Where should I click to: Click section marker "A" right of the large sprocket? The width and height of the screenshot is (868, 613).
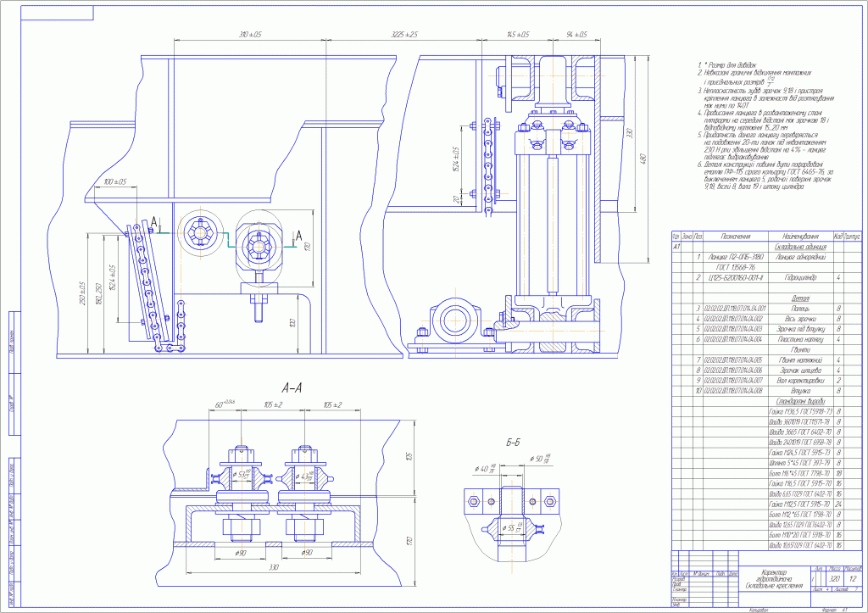[x=298, y=237]
